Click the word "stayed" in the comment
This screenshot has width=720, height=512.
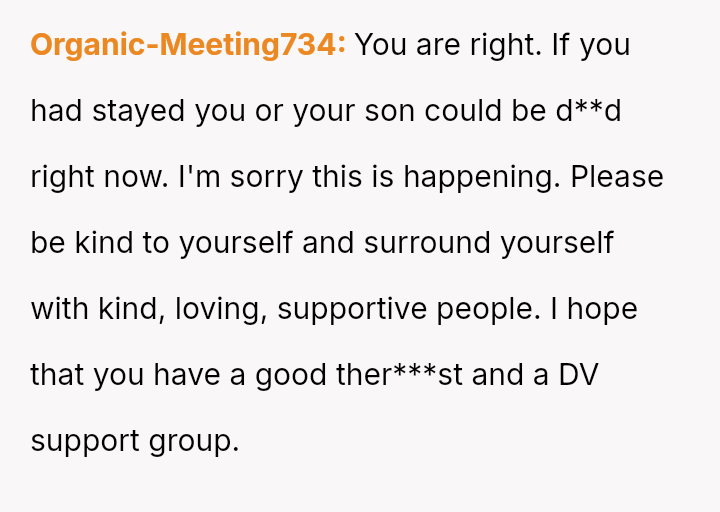(139, 111)
